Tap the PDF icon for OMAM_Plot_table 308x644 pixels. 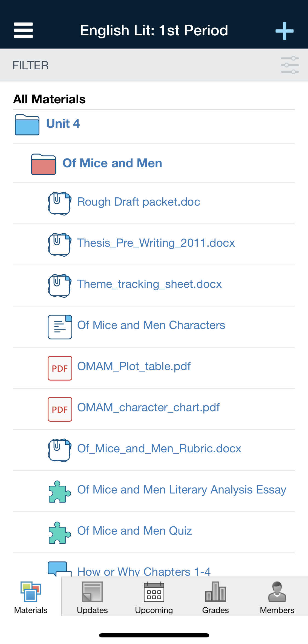coord(60,368)
